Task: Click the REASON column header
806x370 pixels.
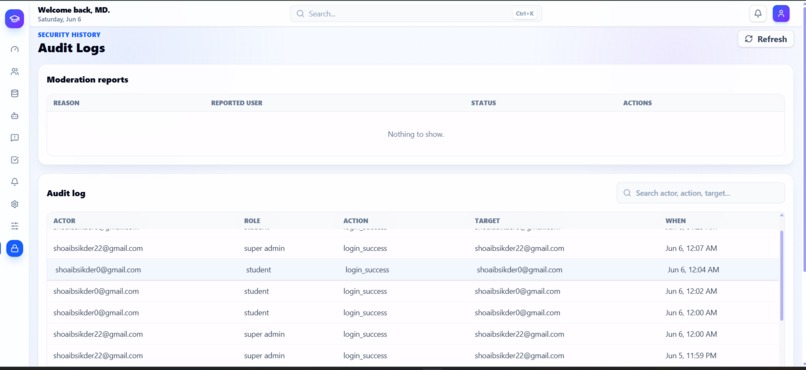Action: [x=66, y=103]
